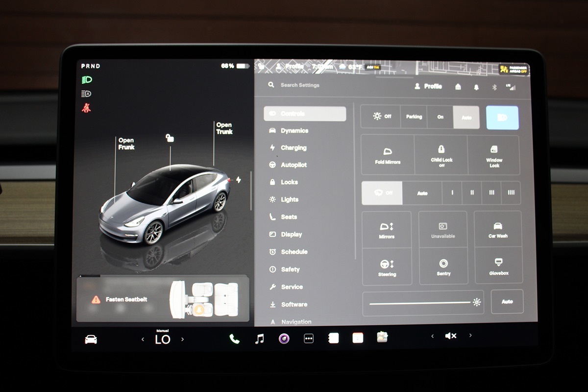Image resolution: width=588 pixels, height=392 pixels.
Task: Tap the car controls icon
Action: pyautogui.click(x=91, y=339)
